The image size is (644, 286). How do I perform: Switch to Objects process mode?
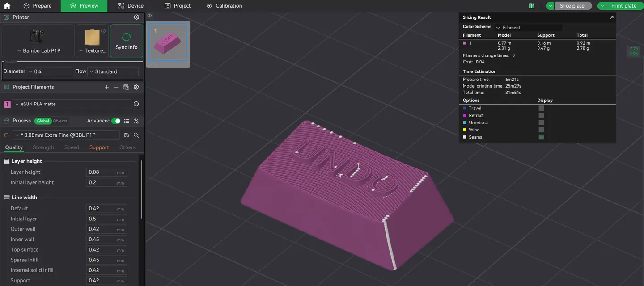pos(60,121)
